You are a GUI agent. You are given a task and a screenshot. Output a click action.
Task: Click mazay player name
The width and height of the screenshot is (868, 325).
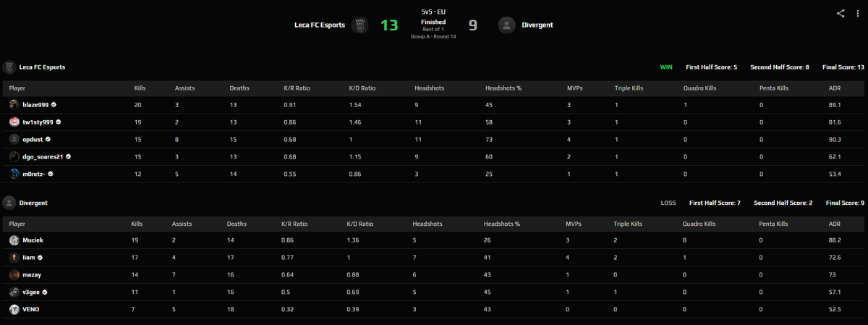click(x=33, y=274)
